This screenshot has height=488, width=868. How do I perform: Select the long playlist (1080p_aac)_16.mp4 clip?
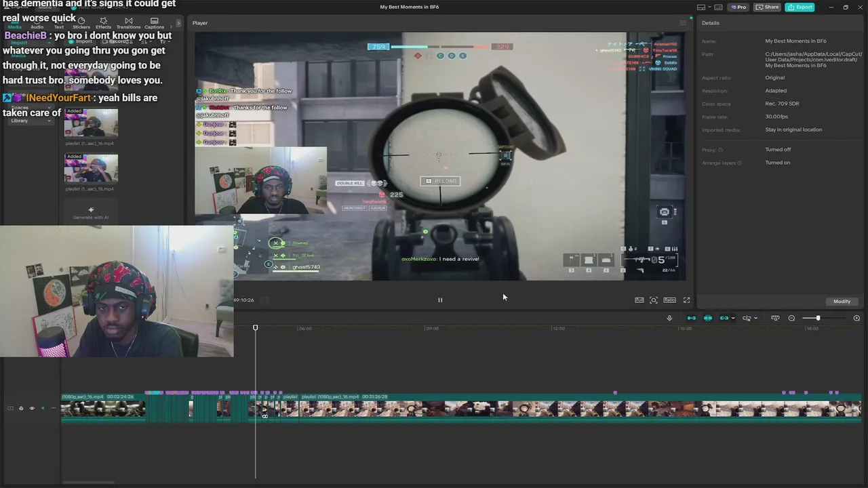(580, 407)
